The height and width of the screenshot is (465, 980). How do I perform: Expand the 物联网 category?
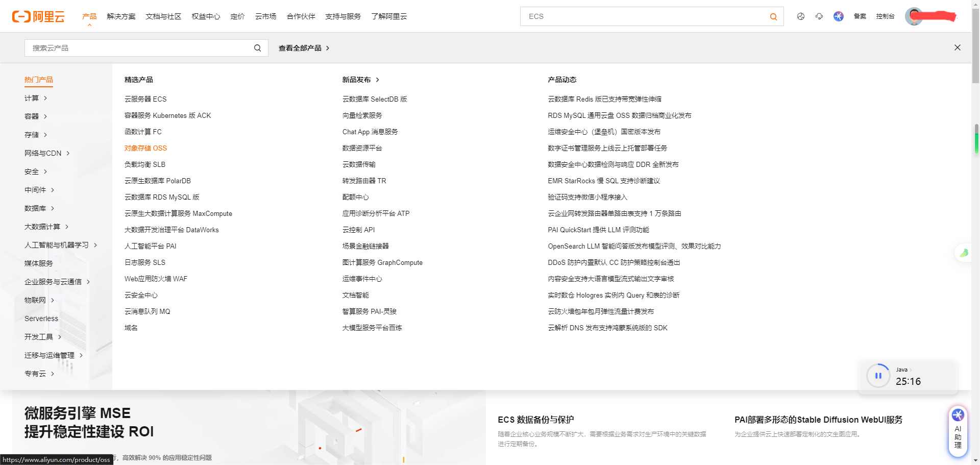pos(39,300)
